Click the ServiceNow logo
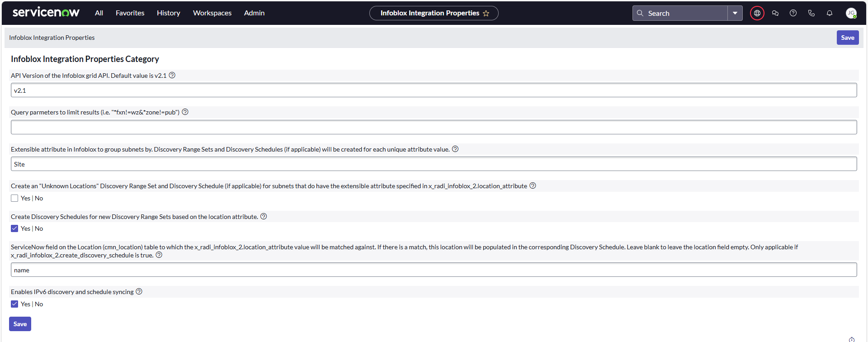This screenshot has width=868, height=342. [x=46, y=13]
